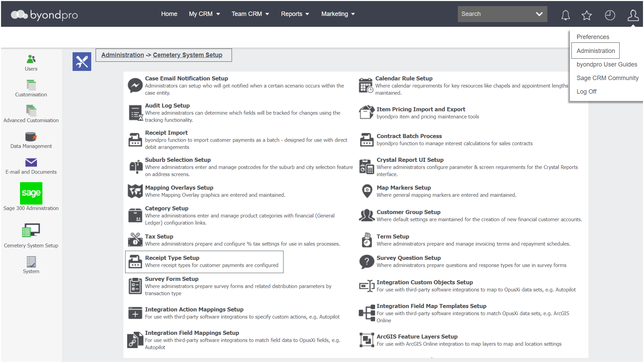Click the Cemetery System Setup breadcrumb link
Screen dimensions: 644x363
(188, 55)
